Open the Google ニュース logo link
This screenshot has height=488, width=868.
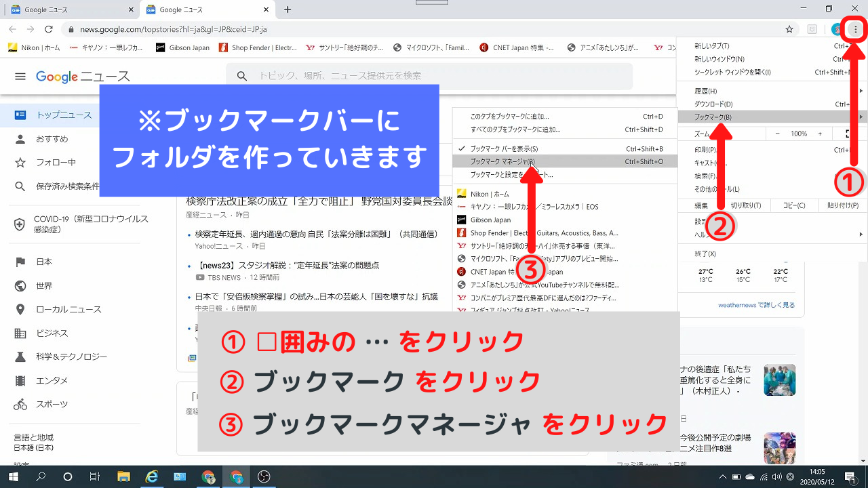(83, 77)
